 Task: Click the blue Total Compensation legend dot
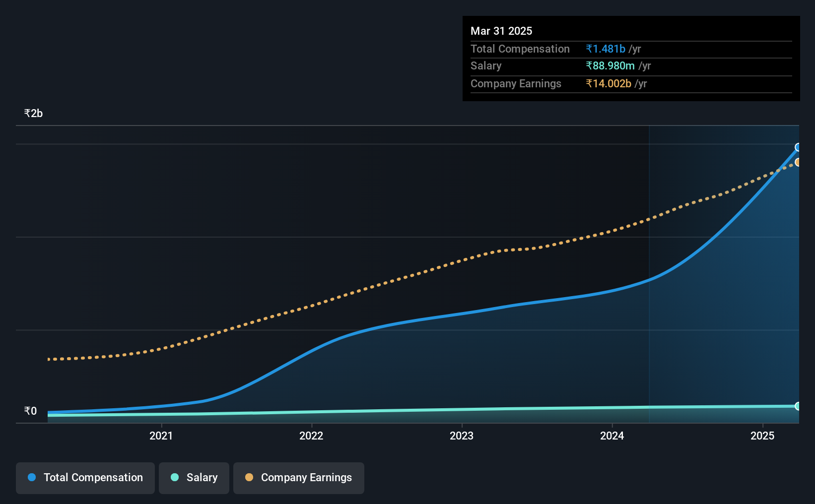[32, 477]
